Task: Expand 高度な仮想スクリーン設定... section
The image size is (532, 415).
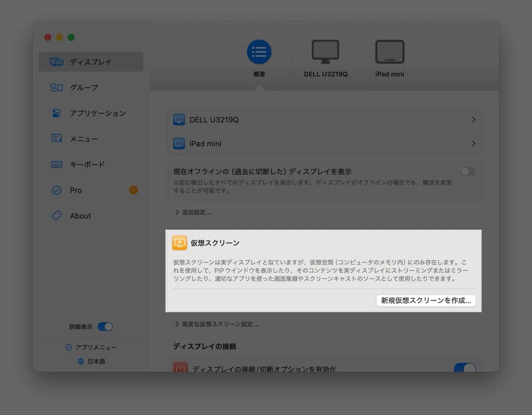Action: tap(216, 324)
